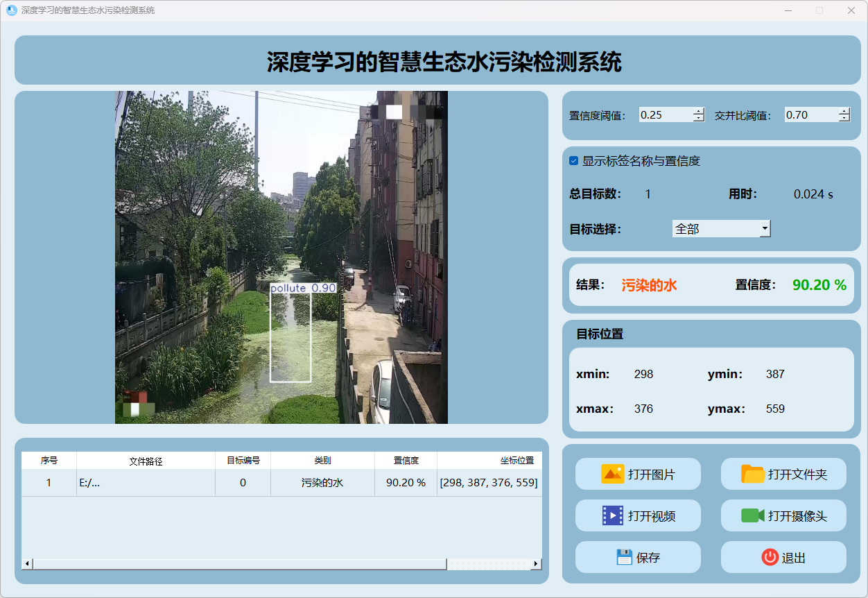Select the first result row 污染的水 cell
This screenshot has height=598, width=868.
pyautogui.click(x=322, y=483)
